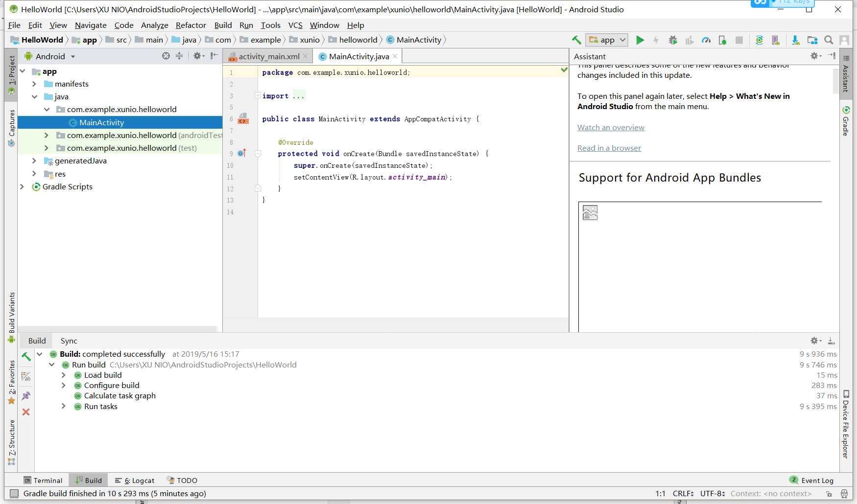
Task: Click the inspector hector icon in status bar
Action: coord(844,494)
